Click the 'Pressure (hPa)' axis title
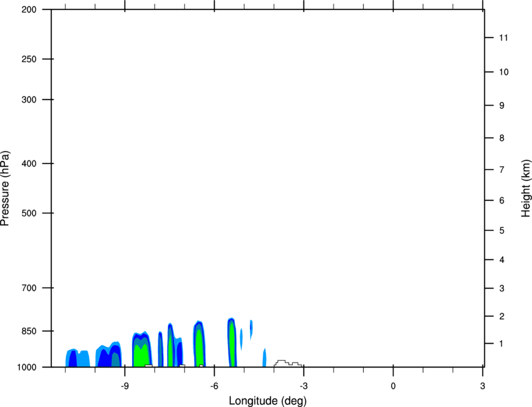This screenshot has width=532, height=407. pyautogui.click(x=5, y=188)
